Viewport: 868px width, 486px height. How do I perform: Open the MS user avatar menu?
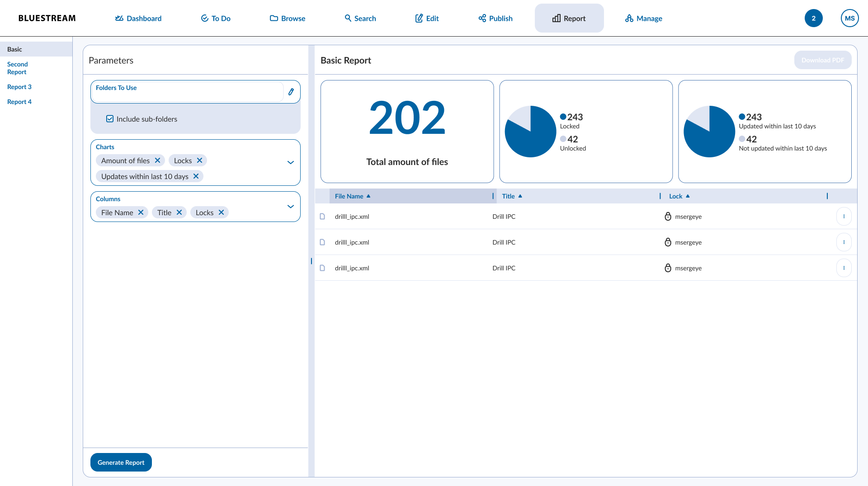[849, 18]
